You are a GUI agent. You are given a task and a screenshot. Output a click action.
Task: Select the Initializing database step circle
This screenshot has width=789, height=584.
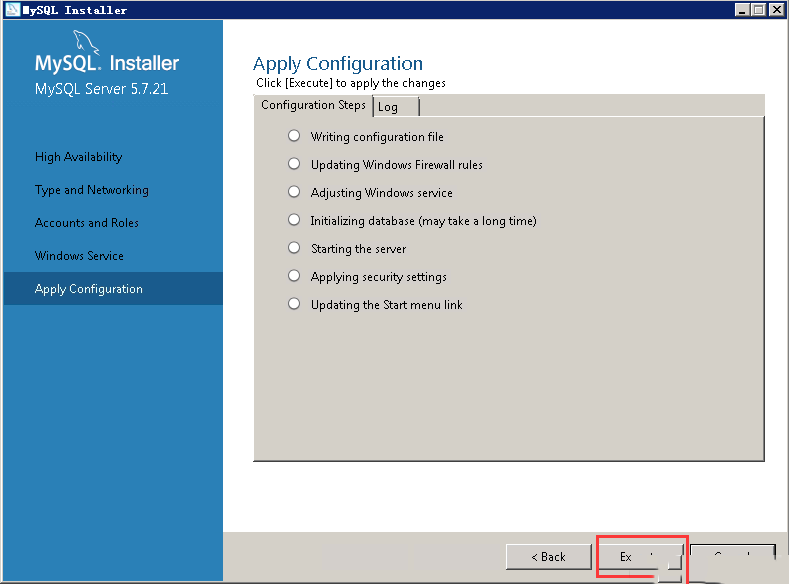click(294, 220)
